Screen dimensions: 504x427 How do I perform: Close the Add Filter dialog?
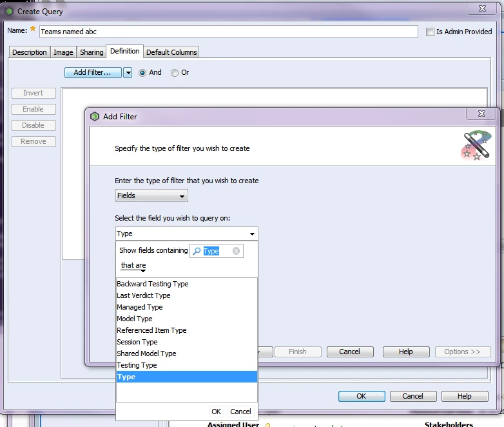coord(481,114)
